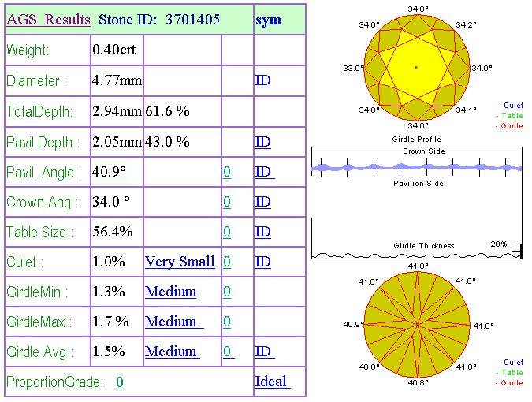Click the 43.0 % pavilion depth percentage
The image size is (532, 402).
click(x=167, y=142)
